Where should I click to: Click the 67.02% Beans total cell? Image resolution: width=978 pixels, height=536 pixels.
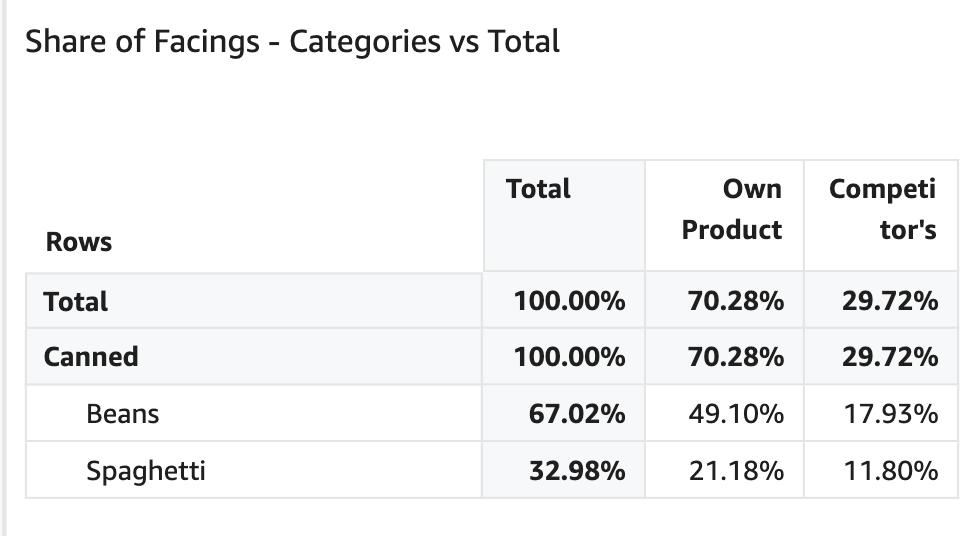pyautogui.click(x=577, y=414)
